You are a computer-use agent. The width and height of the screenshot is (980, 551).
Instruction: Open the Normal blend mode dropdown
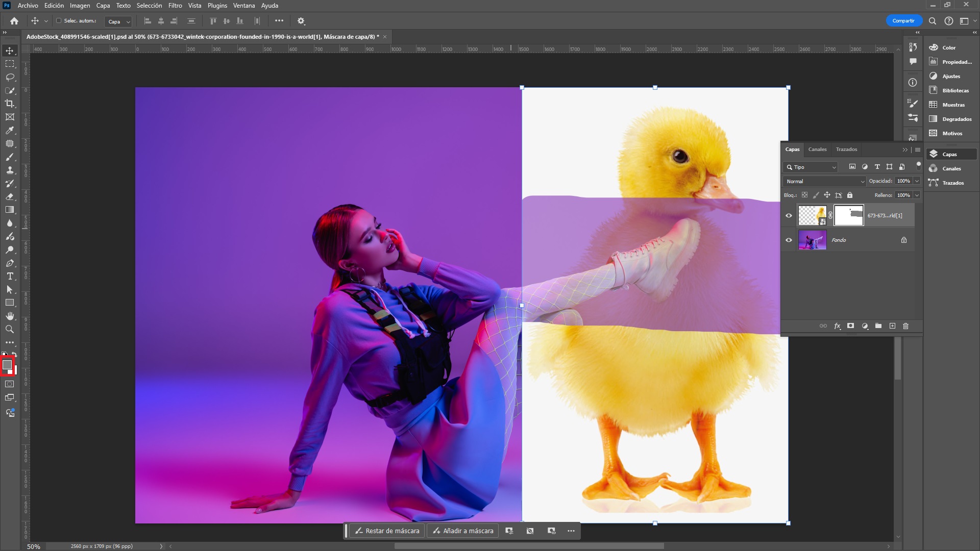[x=825, y=181]
